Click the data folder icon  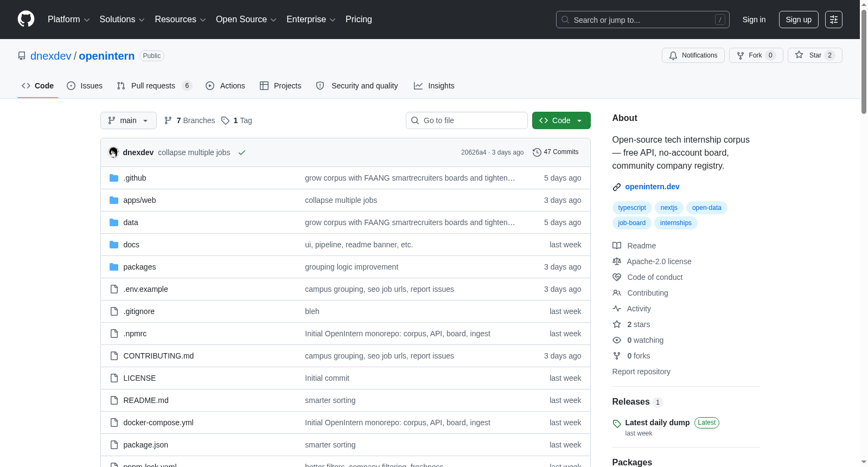114,222
